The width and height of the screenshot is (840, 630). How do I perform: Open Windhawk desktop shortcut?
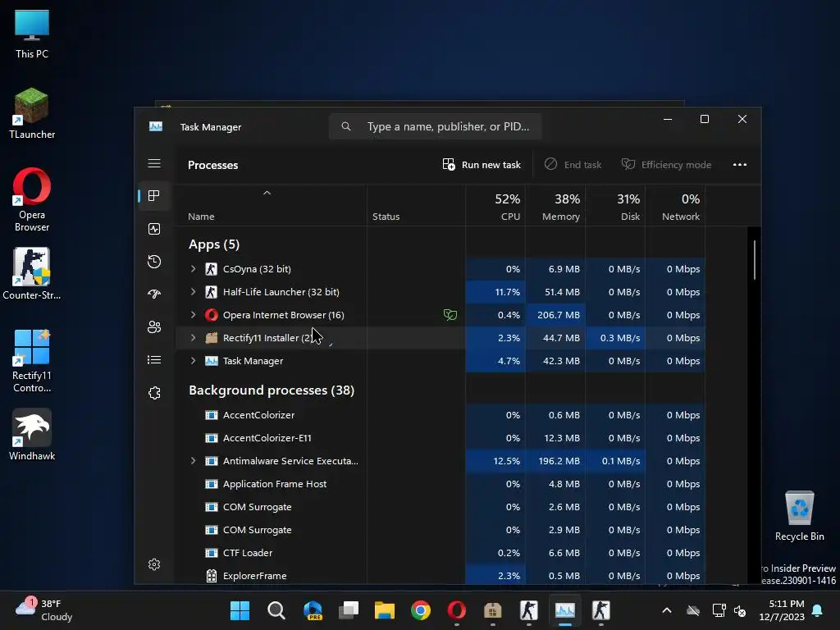point(32,435)
